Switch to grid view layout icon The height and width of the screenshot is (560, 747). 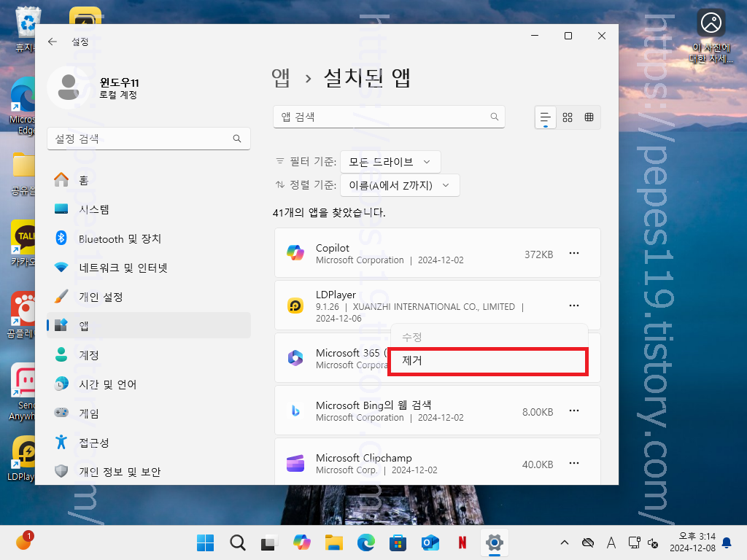pyautogui.click(x=568, y=117)
